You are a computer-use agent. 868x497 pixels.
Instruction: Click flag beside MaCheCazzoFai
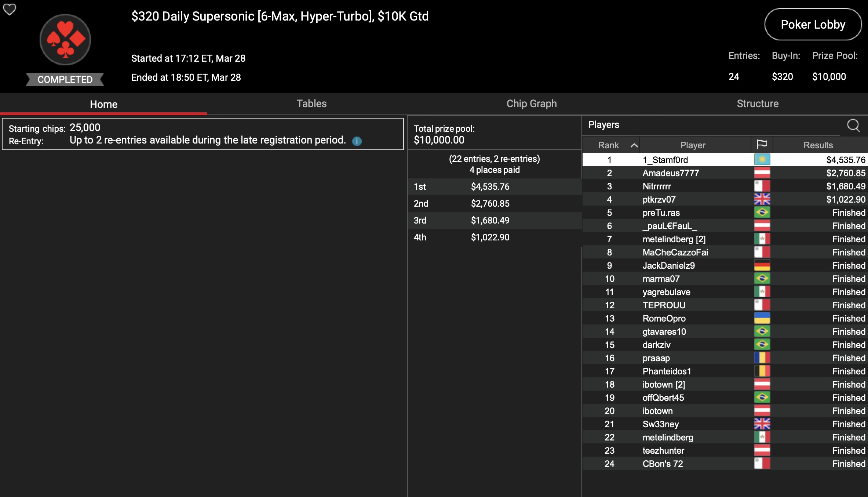(x=762, y=252)
